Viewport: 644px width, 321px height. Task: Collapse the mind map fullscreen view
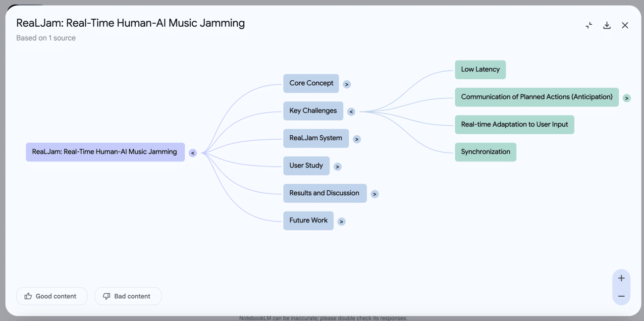(589, 25)
